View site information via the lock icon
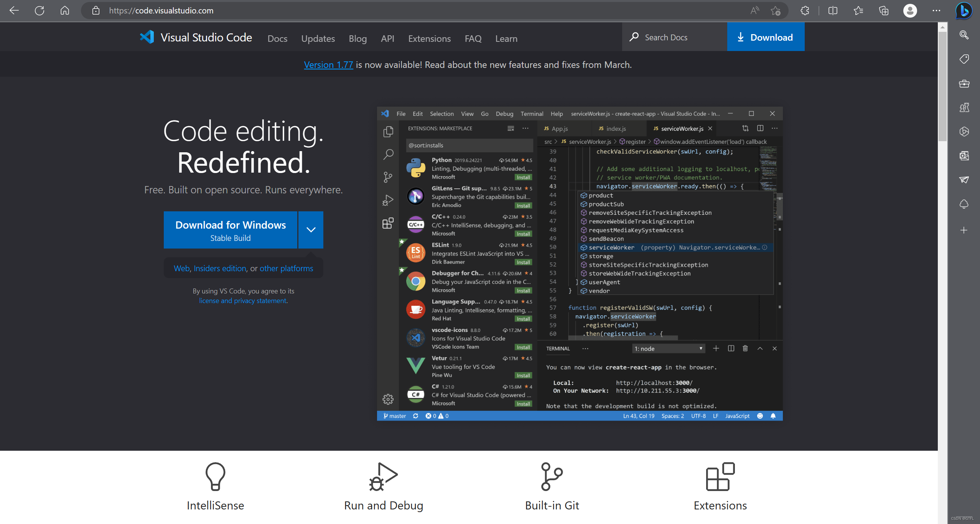Viewport: 980px width, 524px height. tap(96, 10)
